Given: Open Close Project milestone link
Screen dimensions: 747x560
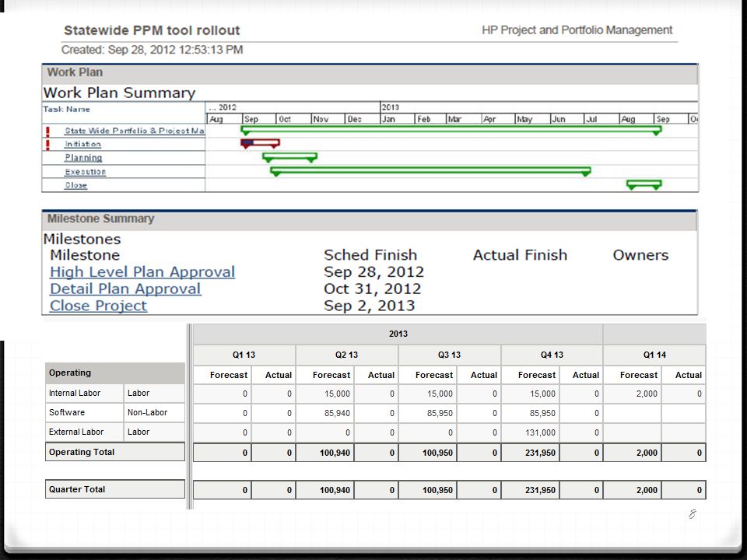Looking at the screenshot, I should point(98,305).
